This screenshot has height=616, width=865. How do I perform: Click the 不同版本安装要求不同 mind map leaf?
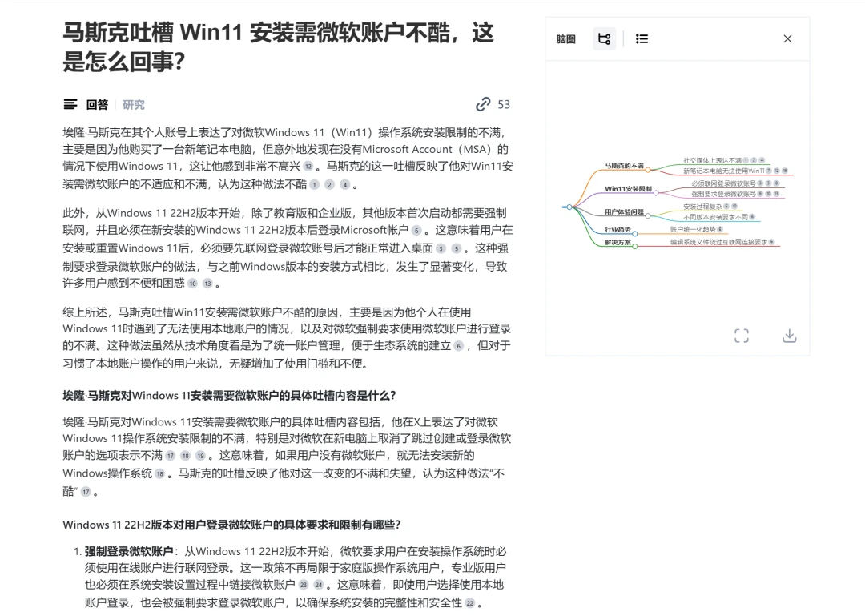(x=715, y=217)
